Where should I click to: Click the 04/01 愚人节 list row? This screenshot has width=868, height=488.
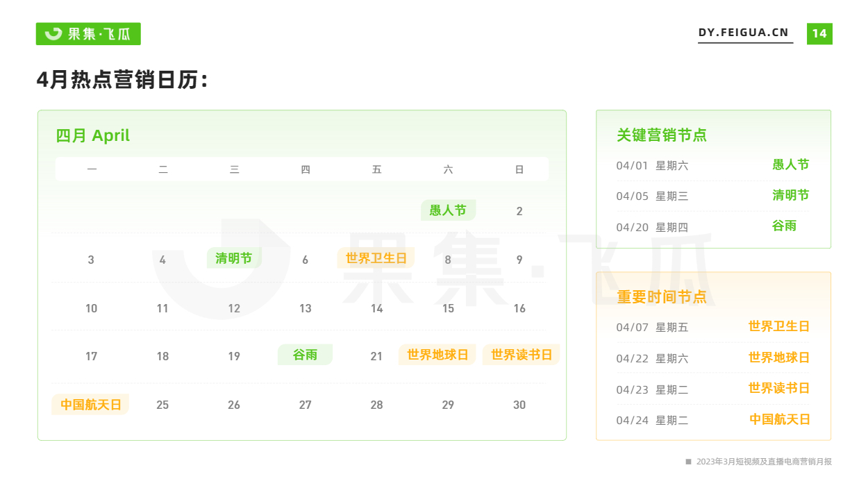(713, 165)
